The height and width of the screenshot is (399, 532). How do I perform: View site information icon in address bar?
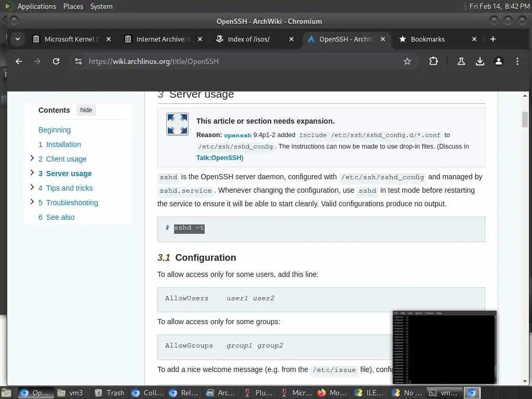[78, 61]
